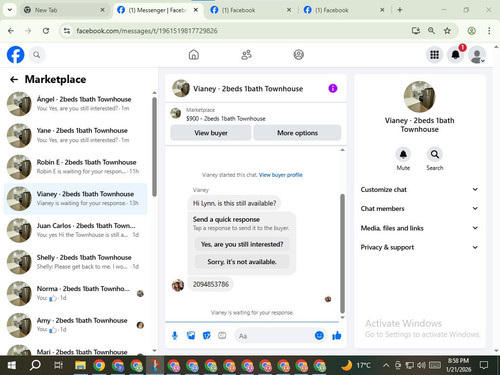Open Robin E's Townhouse conversation

76,167
